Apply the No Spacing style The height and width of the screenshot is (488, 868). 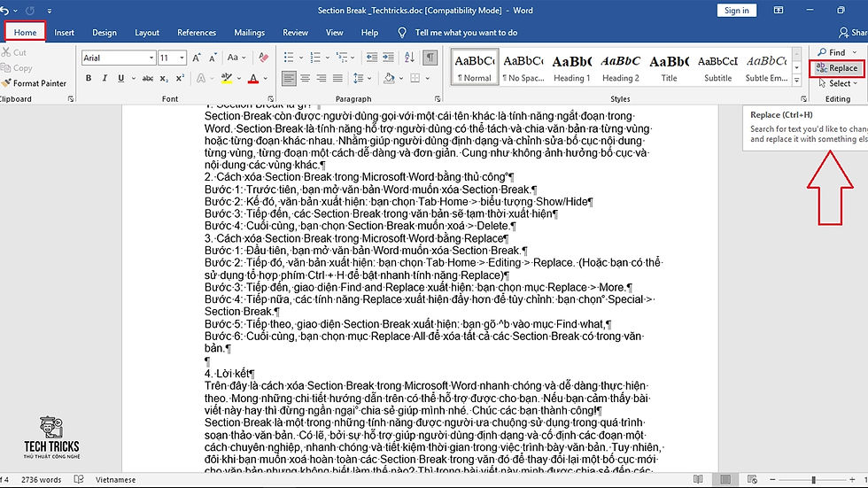point(523,67)
